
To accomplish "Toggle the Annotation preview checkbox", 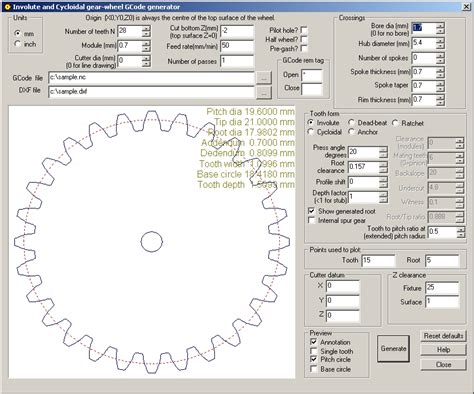I will point(313,342).
